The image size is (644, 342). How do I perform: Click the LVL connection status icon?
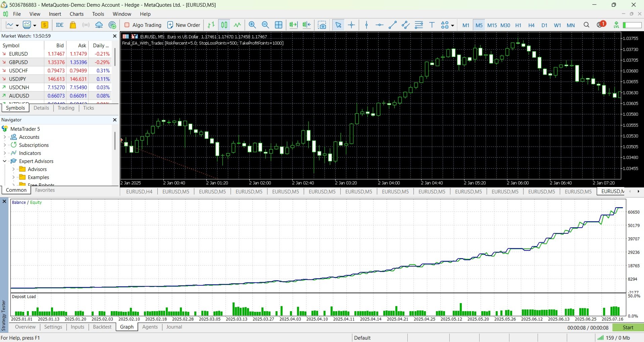tap(616, 25)
